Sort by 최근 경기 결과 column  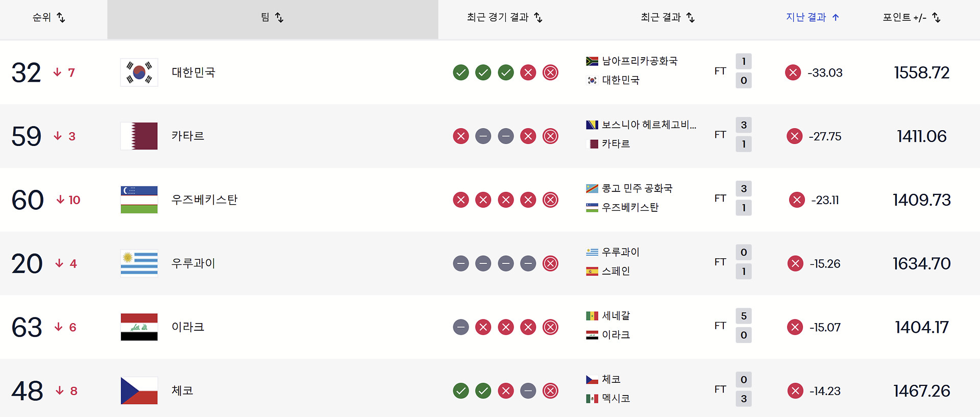point(504,17)
